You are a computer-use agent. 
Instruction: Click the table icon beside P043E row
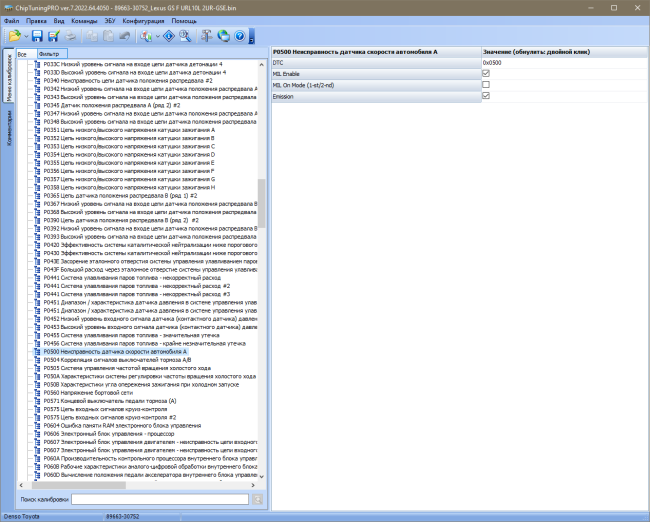coord(37,261)
